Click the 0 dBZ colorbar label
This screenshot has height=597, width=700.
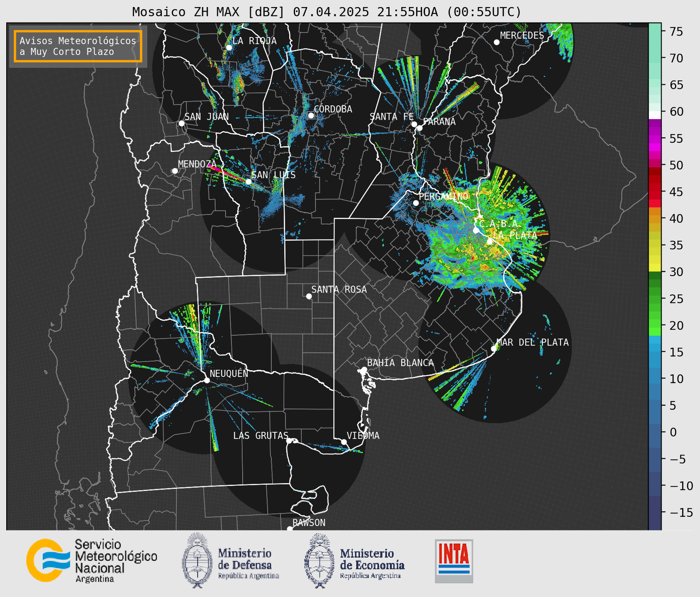pos(673,432)
